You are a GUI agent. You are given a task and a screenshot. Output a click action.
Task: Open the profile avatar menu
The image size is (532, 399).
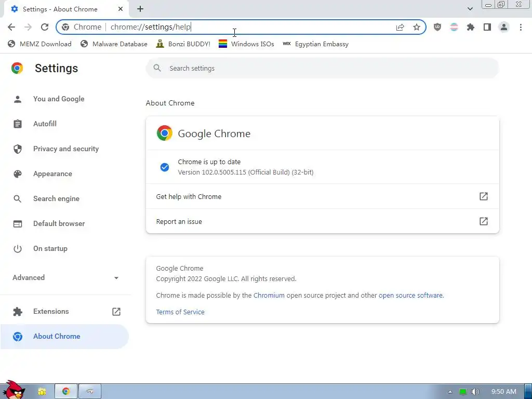tap(504, 27)
